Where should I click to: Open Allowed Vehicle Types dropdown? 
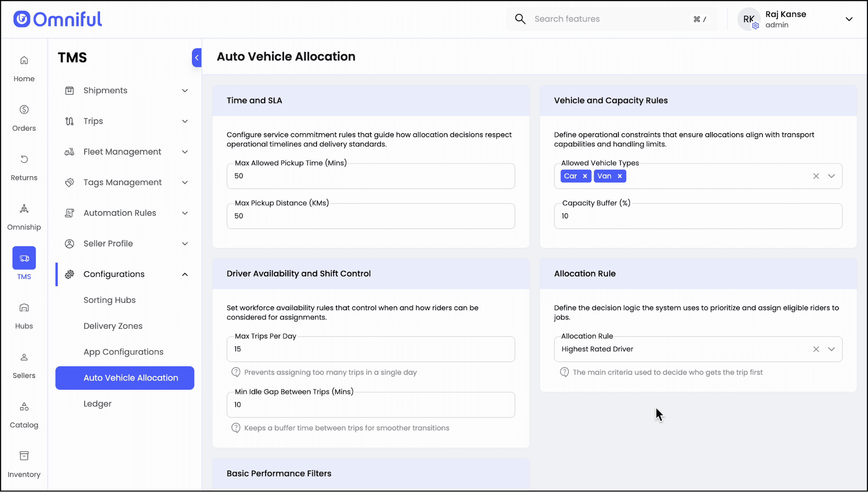click(831, 176)
